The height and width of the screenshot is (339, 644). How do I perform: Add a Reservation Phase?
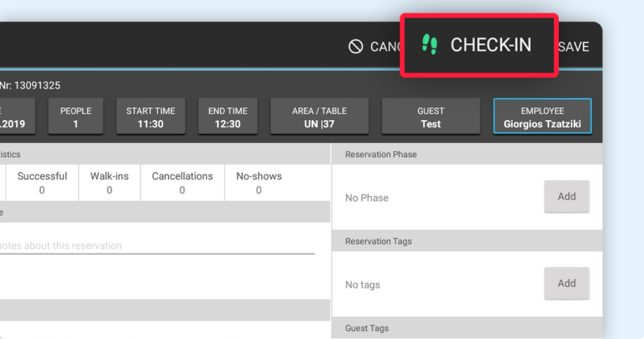(566, 197)
